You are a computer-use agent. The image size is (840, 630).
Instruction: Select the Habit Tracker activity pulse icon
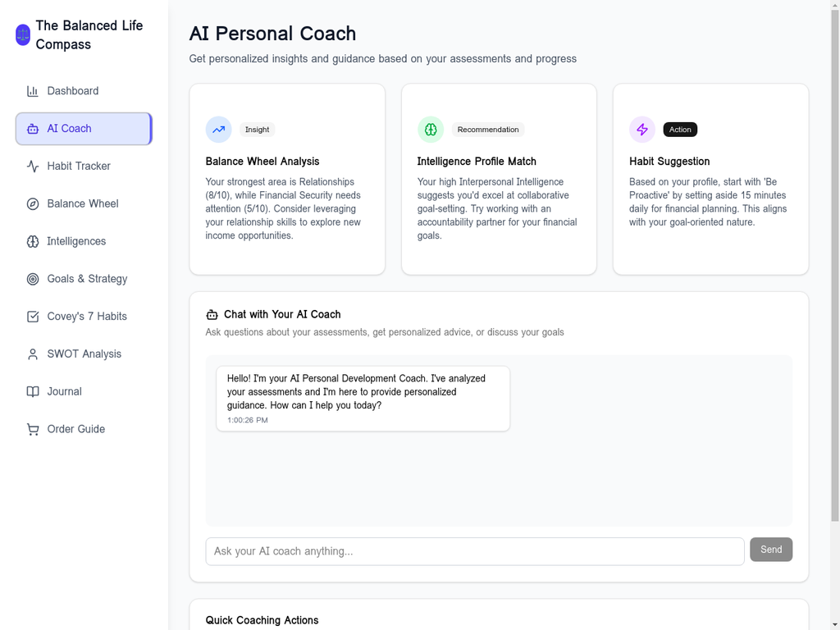32,166
